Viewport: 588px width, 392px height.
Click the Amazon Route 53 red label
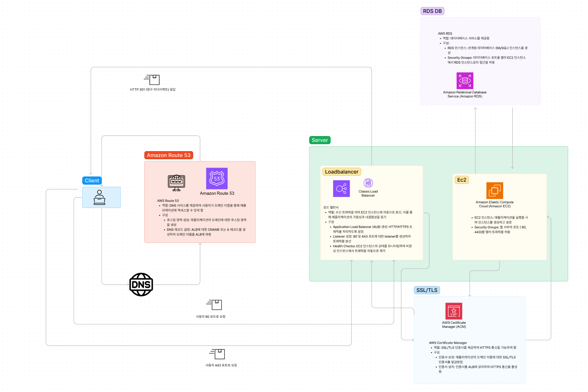169,155
